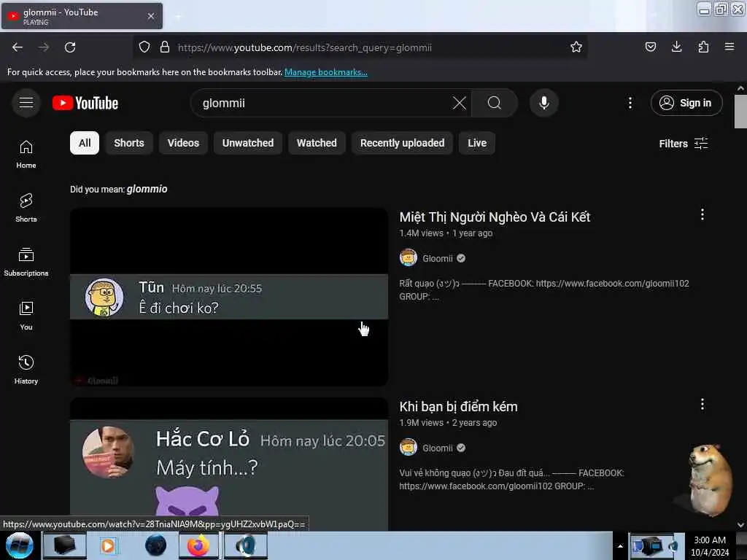This screenshot has width=747, height=560.
Task: Click the taskbar clock showing 3:00 AM
Action: (x=709, y=545)
